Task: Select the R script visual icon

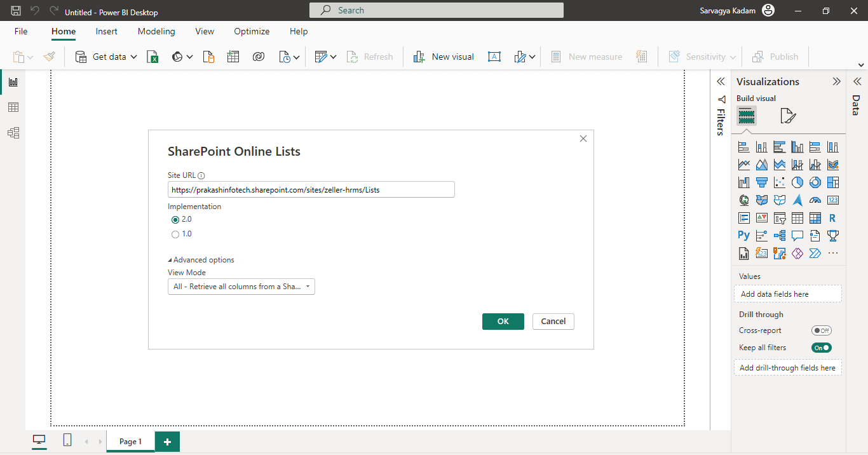Action: 832,218
